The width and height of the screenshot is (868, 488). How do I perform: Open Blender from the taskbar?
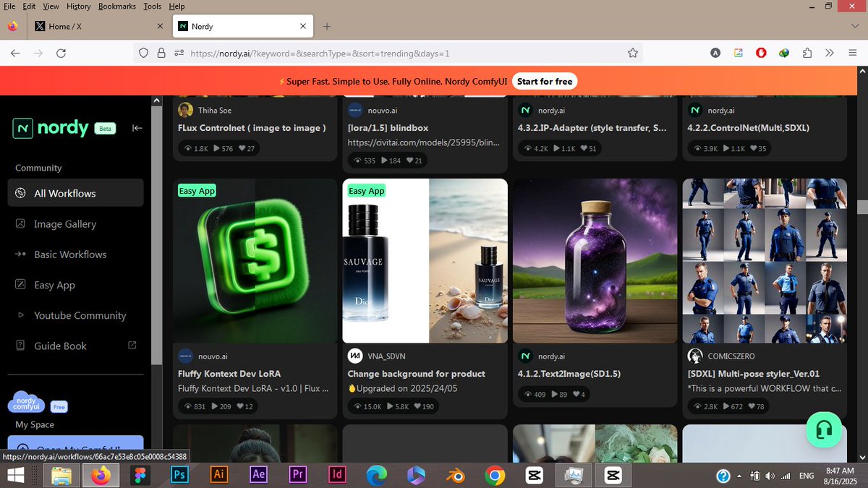click(x=455, y=475)
